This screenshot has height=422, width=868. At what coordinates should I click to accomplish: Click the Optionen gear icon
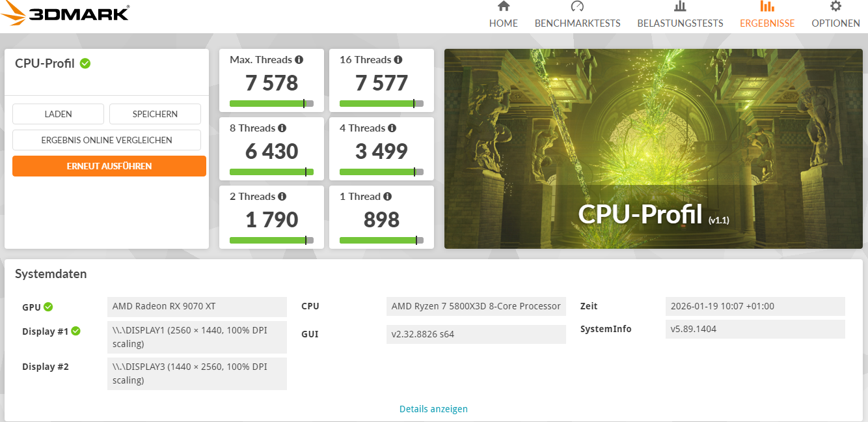point(835,7)
